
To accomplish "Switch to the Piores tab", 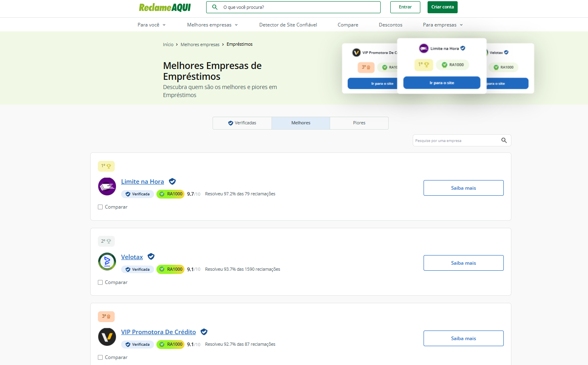I will (359, 123).
